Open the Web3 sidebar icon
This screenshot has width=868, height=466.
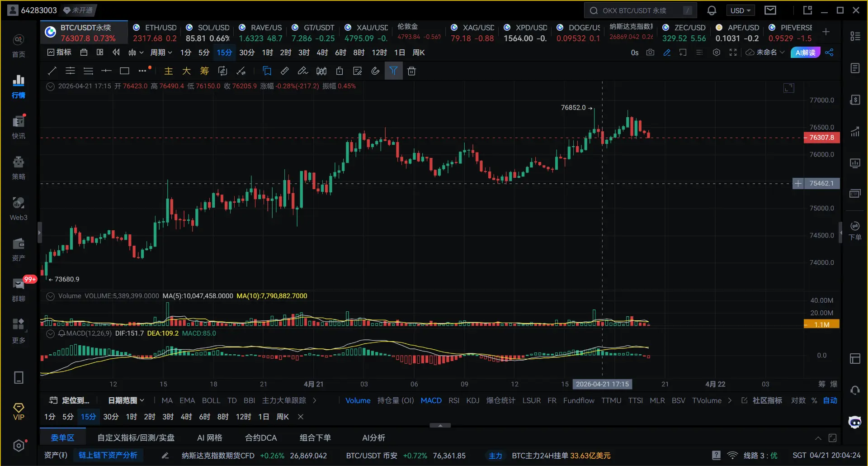click(19, 209)
